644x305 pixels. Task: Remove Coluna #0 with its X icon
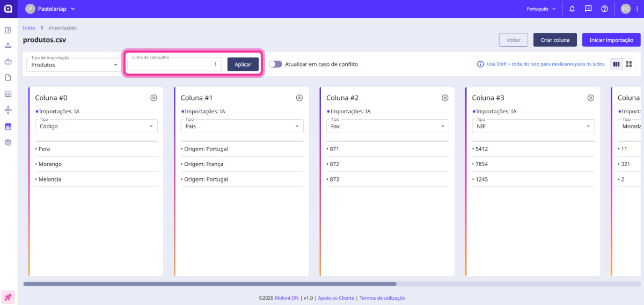153,98
